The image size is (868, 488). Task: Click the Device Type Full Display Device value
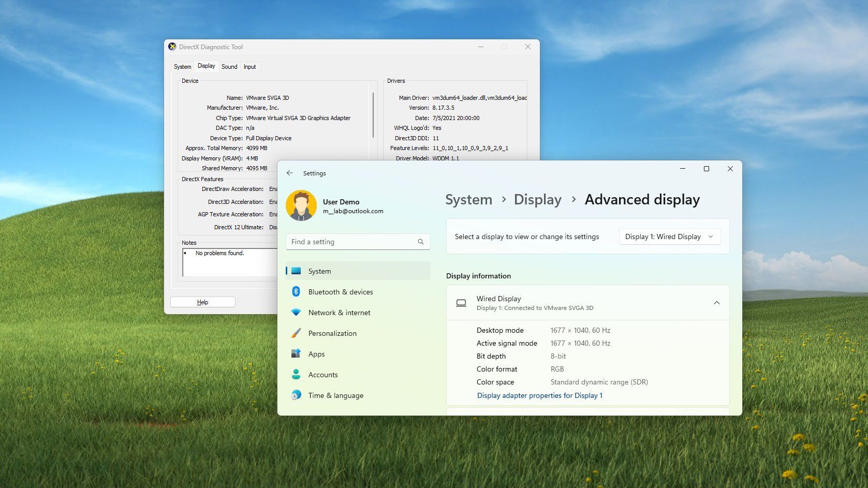(269, 138)
